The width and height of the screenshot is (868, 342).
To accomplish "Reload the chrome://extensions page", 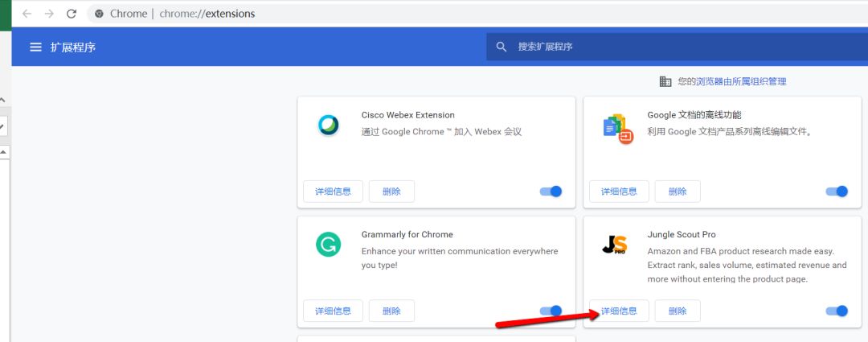I will pyautogui.click(x=72, y=14).
